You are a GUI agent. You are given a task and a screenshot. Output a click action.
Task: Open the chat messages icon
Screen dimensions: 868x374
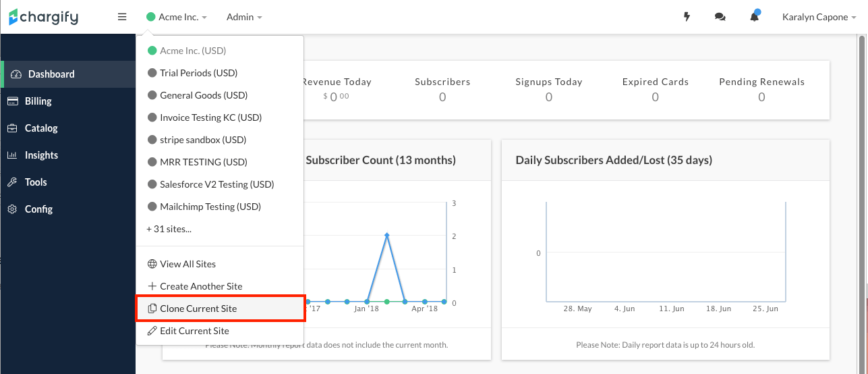point(720,17)
